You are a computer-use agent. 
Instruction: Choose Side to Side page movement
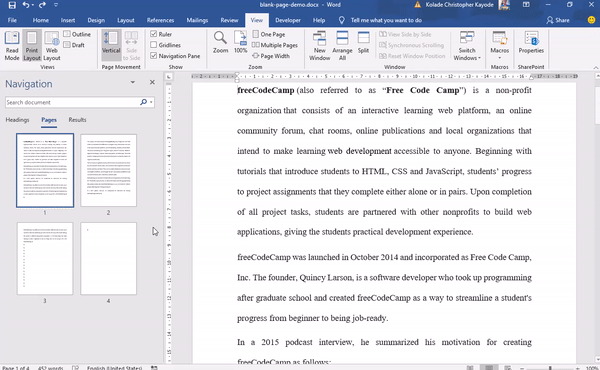click(x=131, y=46)
